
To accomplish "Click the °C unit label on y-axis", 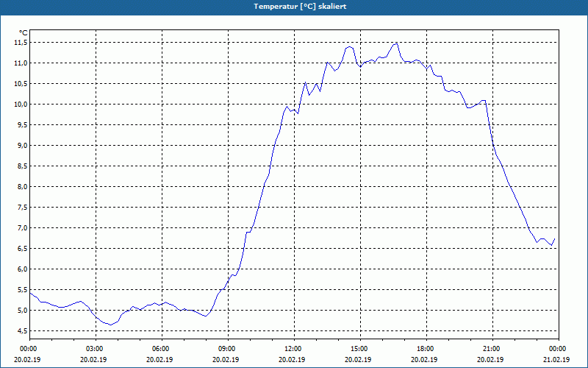I will 24,33.
